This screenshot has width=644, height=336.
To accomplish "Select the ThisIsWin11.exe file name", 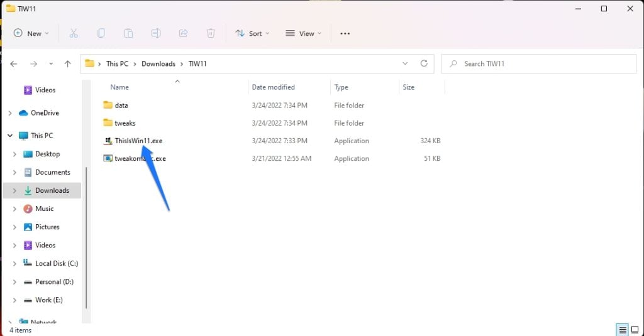I will click(138, 141).
